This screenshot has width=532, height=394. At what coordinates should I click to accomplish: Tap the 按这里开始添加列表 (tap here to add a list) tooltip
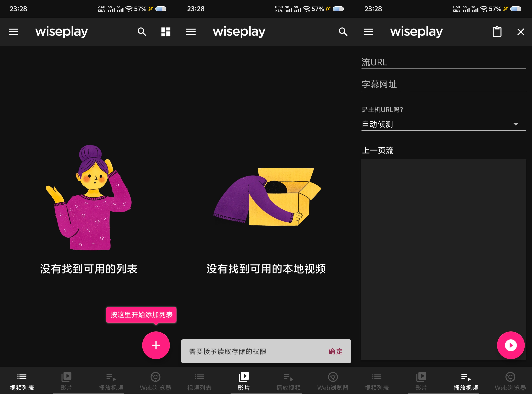[141, 315]
